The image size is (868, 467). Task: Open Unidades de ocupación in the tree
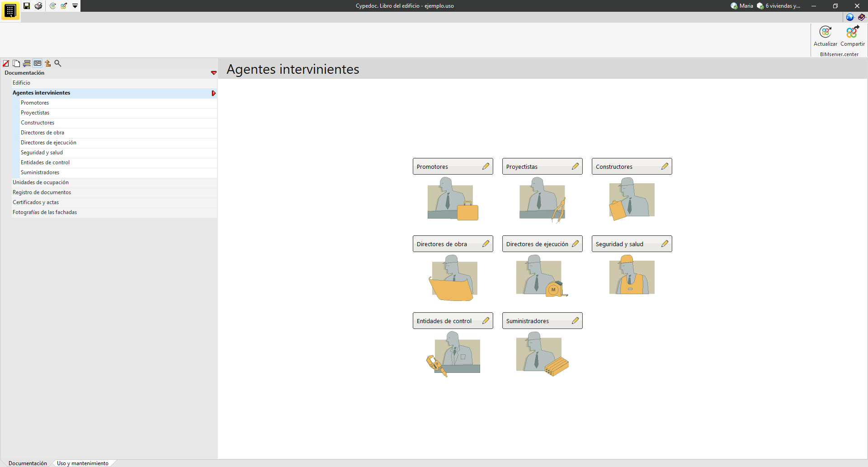point(114,182)
